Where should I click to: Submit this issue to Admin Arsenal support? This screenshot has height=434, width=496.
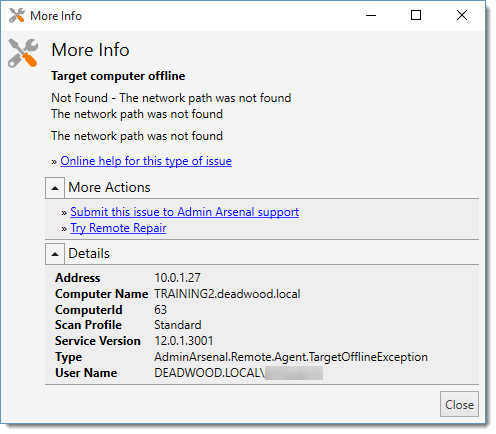184,212
